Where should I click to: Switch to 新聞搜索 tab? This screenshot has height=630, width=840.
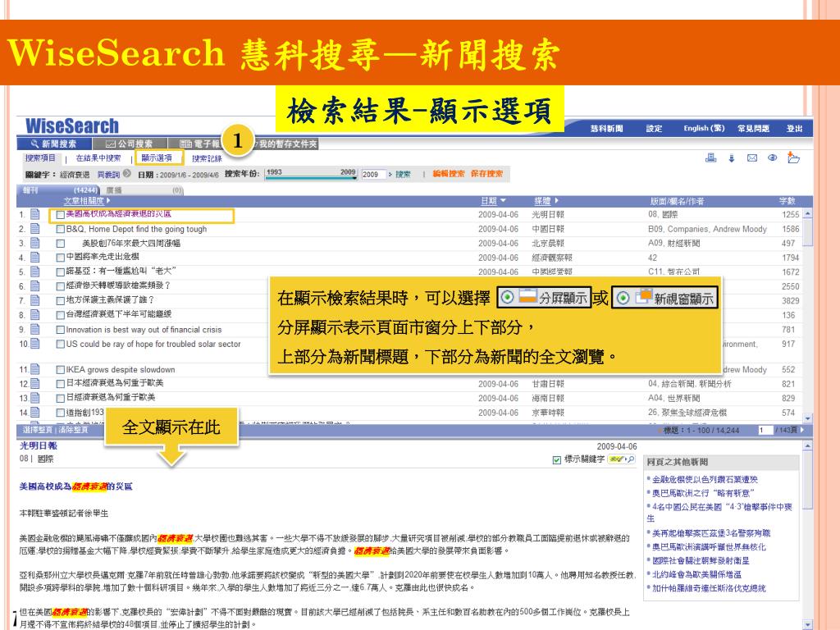tap(53, 144)
